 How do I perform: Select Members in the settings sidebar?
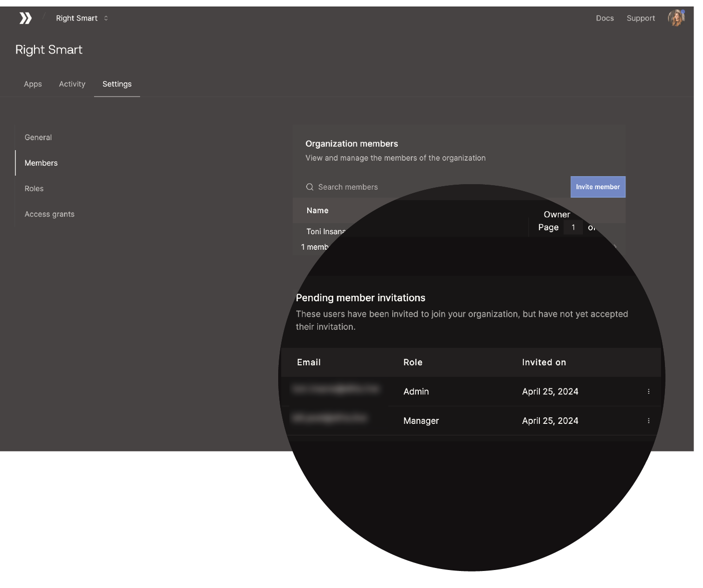click(41, 163)
